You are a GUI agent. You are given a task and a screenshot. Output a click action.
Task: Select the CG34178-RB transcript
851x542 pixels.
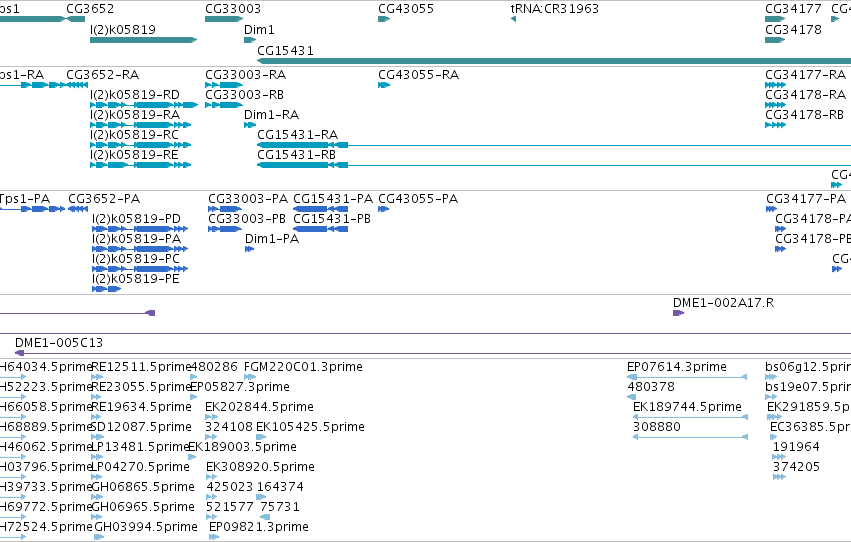click(804, 114)
